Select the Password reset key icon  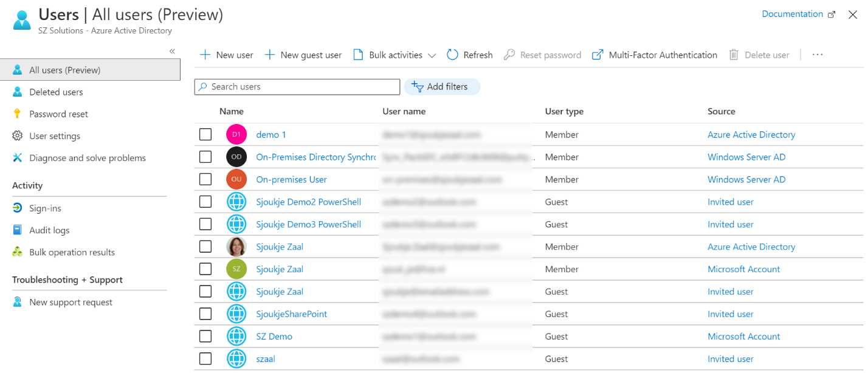click(18, 114)
